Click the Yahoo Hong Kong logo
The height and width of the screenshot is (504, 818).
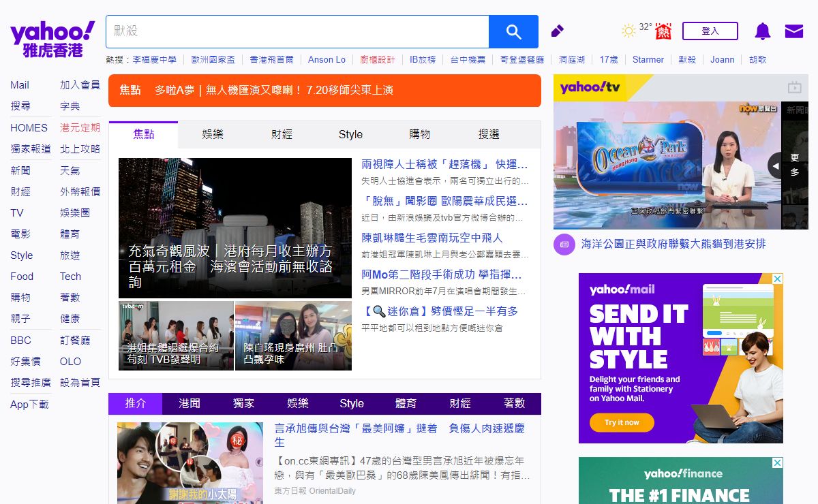coord(52,39)
